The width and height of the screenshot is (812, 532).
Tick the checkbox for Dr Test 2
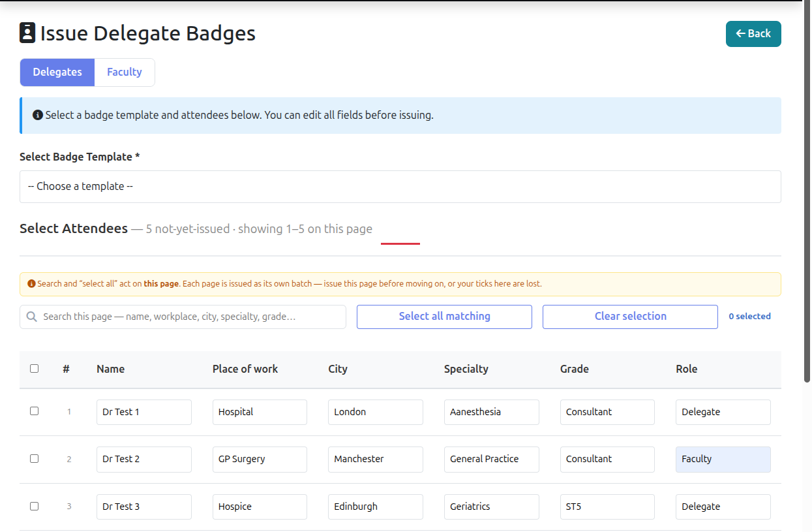point(35,459)
